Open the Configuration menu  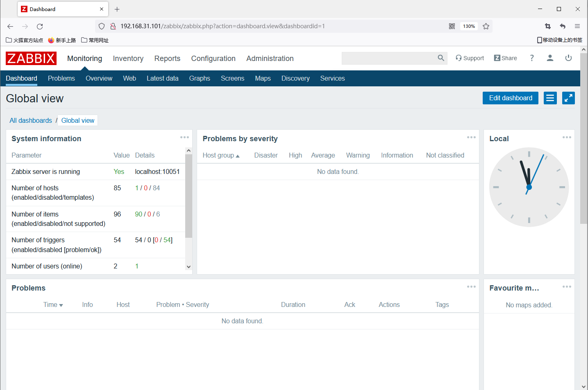[x=213, y=58]
